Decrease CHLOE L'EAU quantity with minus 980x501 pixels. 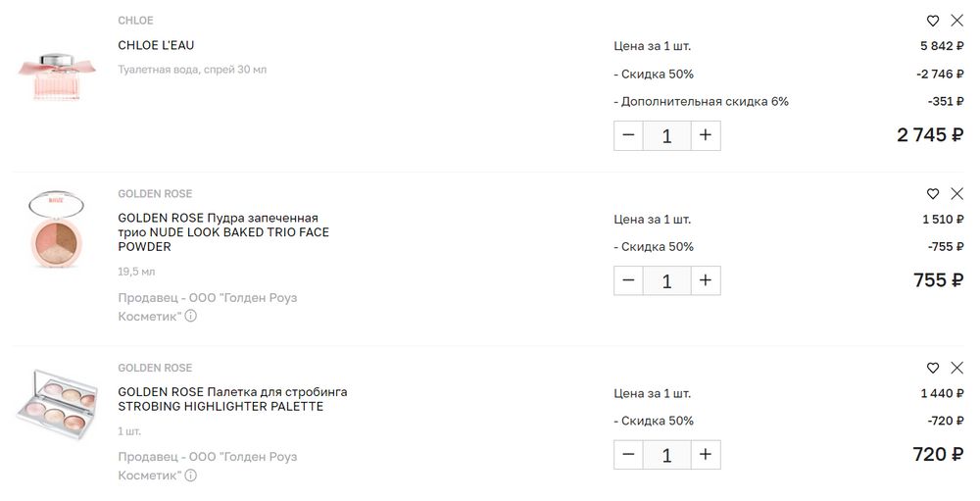(x=629, y=135)
